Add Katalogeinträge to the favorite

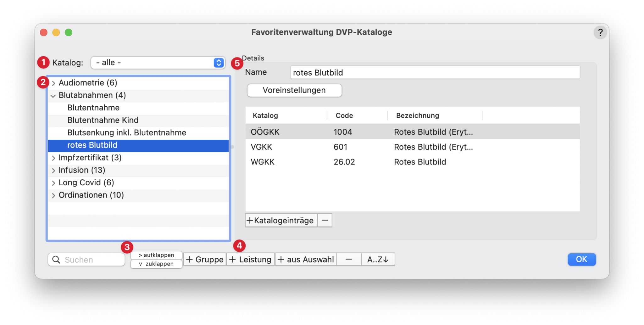tap(280, 220)
